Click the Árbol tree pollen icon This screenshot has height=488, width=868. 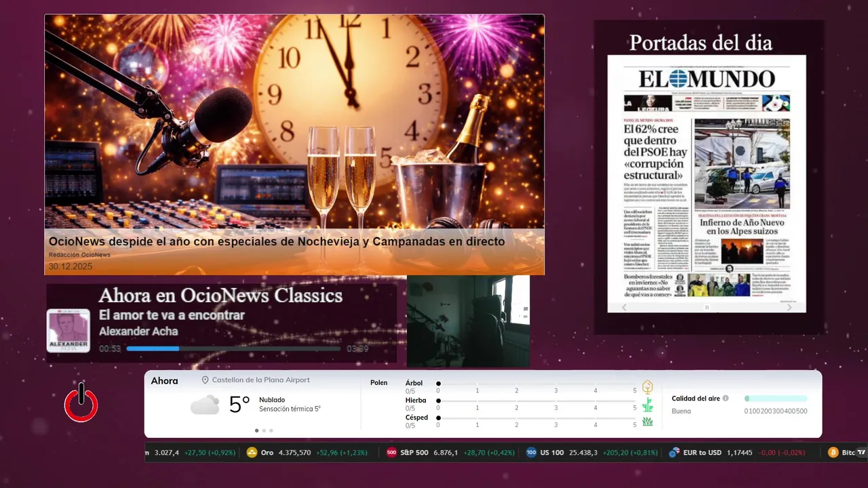[648, 387]
